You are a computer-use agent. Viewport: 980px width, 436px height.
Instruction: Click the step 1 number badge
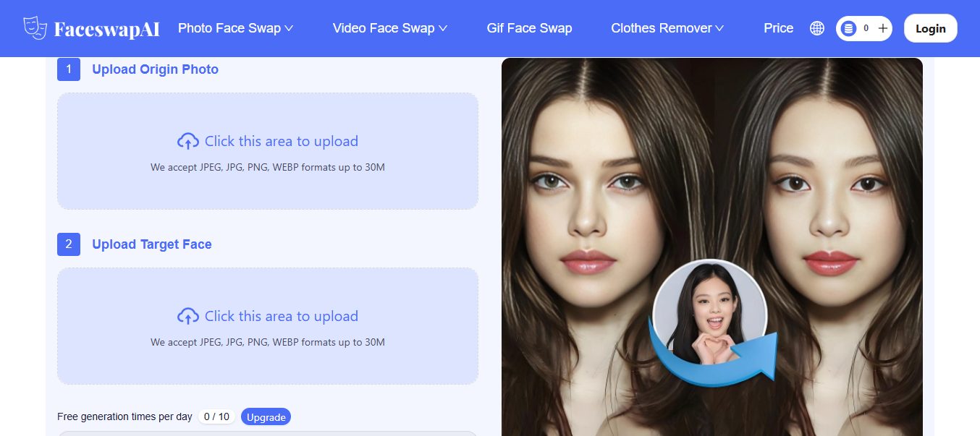[x=69, y=69]
